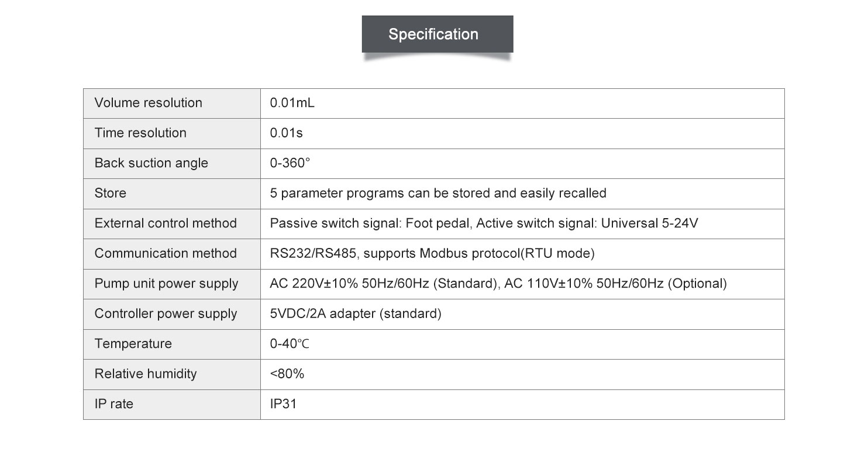
Task: Click the Specification header banner
Action: click(438, 34)
